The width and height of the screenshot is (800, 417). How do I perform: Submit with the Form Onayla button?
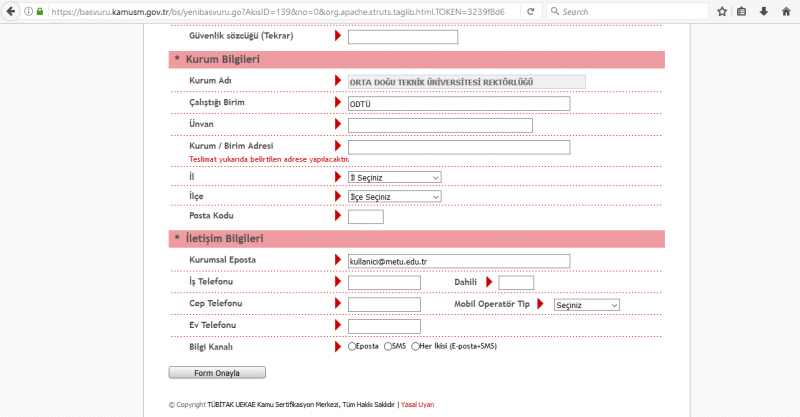tap(217, 373)
